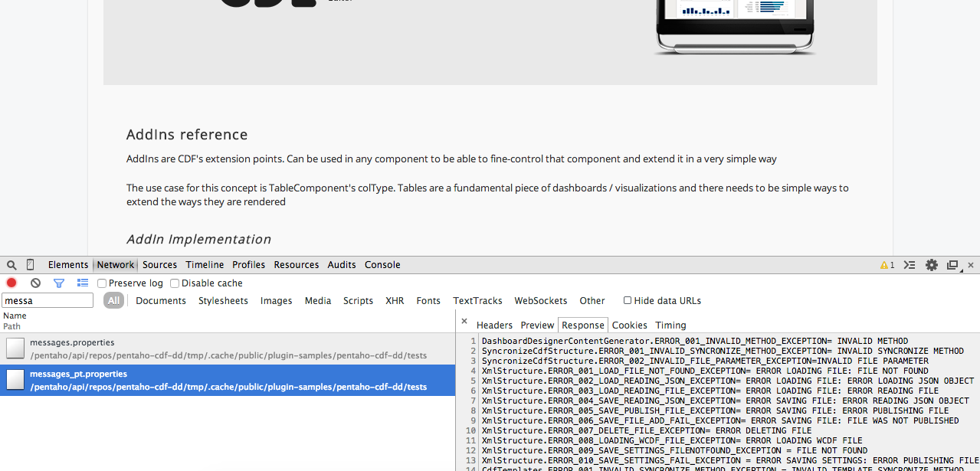Filter requests by Documents
The height and width of the screenshot is (471, 980).
tap(161, 301)
